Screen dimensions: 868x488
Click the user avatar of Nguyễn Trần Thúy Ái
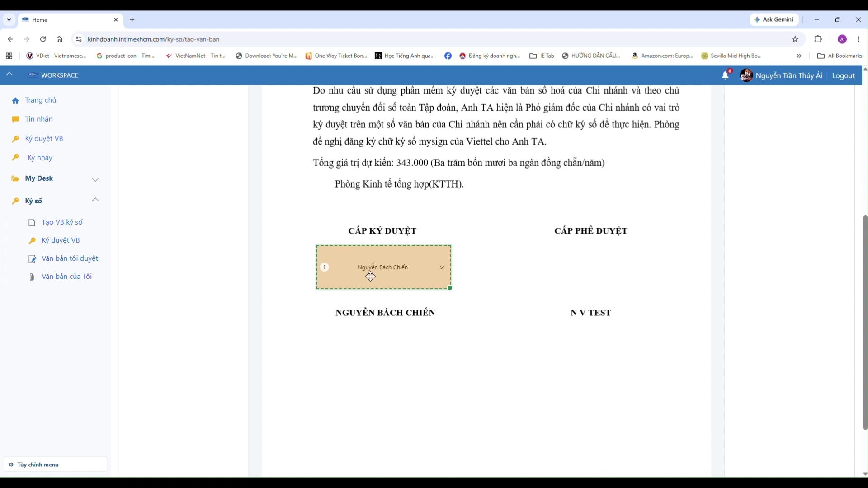pos(746,75)
